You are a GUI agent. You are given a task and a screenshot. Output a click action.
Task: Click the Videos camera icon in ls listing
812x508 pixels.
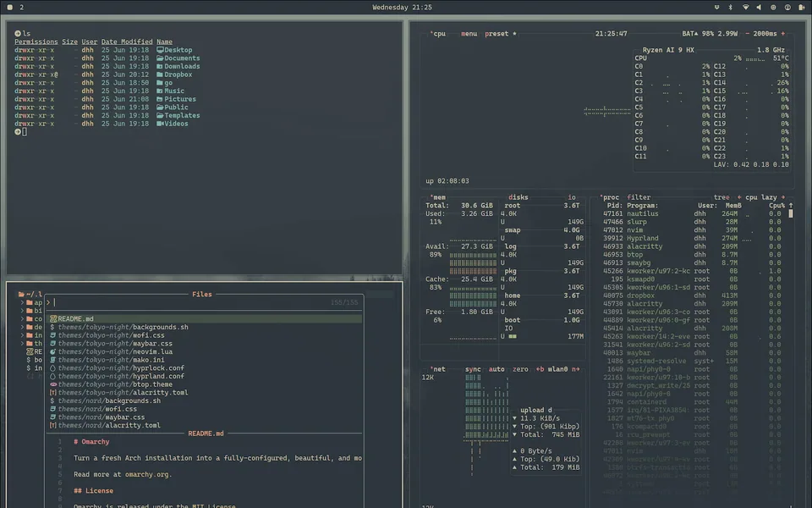(160, 124)
